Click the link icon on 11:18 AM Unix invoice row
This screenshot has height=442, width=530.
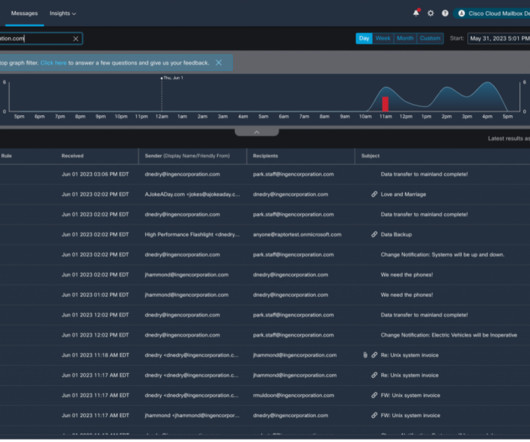(x=374, y=355)
